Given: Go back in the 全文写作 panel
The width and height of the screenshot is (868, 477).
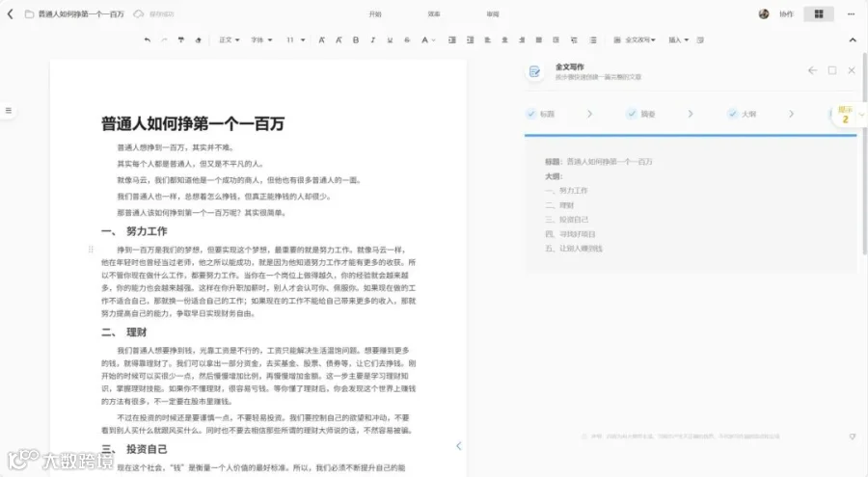Looking at the screenshot, I should [x=812, y=70].
